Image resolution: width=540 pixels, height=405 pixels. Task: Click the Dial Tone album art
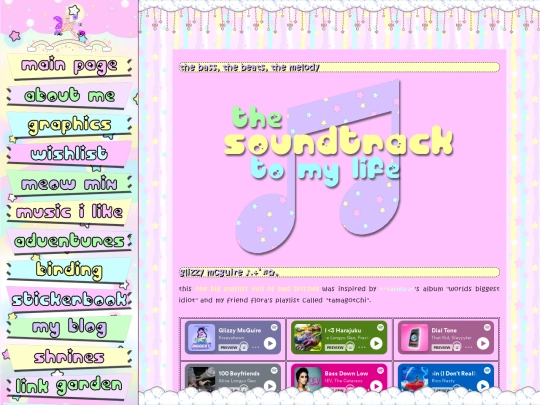tap(414, 338)
